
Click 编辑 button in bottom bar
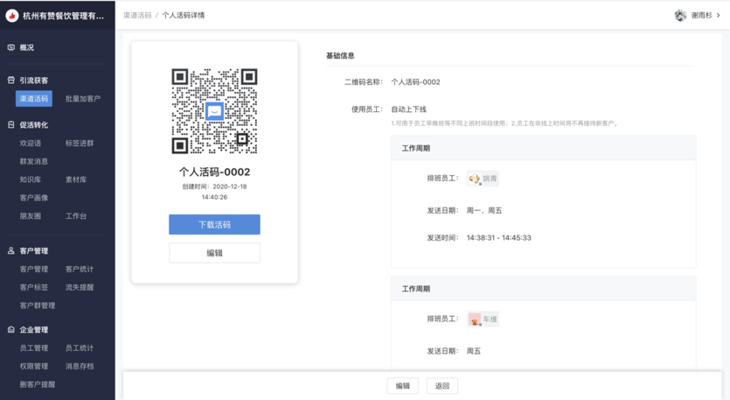403,386
